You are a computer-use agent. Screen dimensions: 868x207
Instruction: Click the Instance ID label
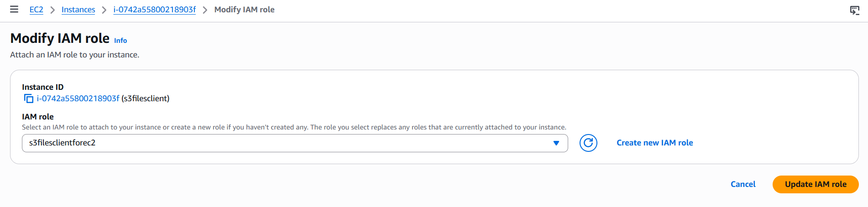43,87
